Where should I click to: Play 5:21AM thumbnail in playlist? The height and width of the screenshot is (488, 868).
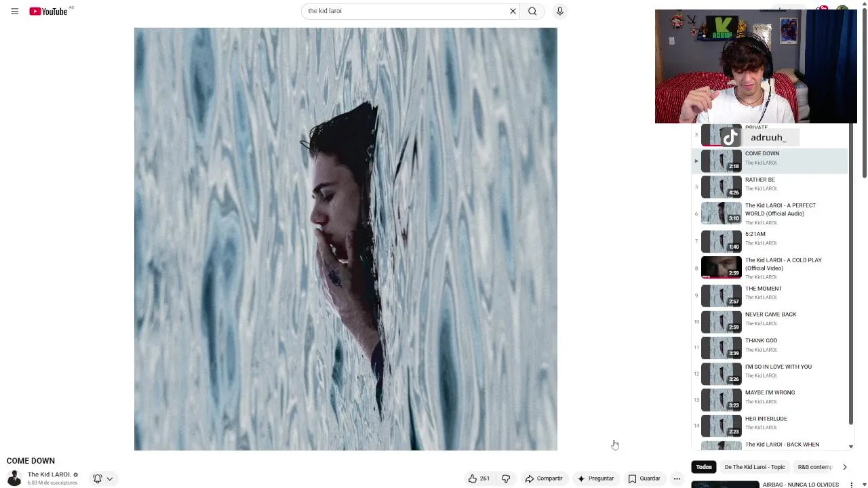pyautogui.click(x=722, y=241)
